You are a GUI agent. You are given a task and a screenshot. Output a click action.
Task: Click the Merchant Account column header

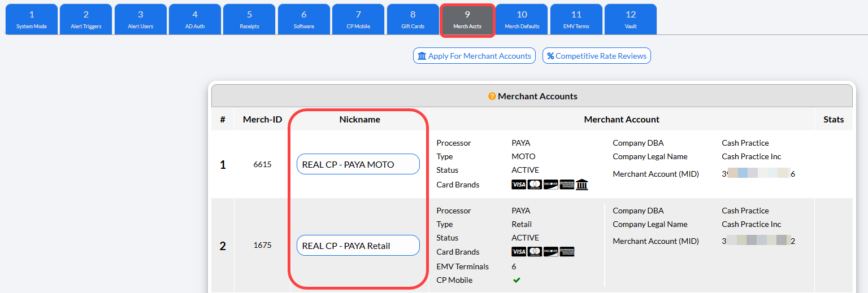pos(622,120)
